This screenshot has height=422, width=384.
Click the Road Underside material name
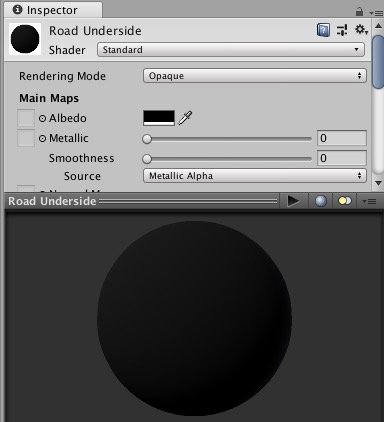point(95,31)
